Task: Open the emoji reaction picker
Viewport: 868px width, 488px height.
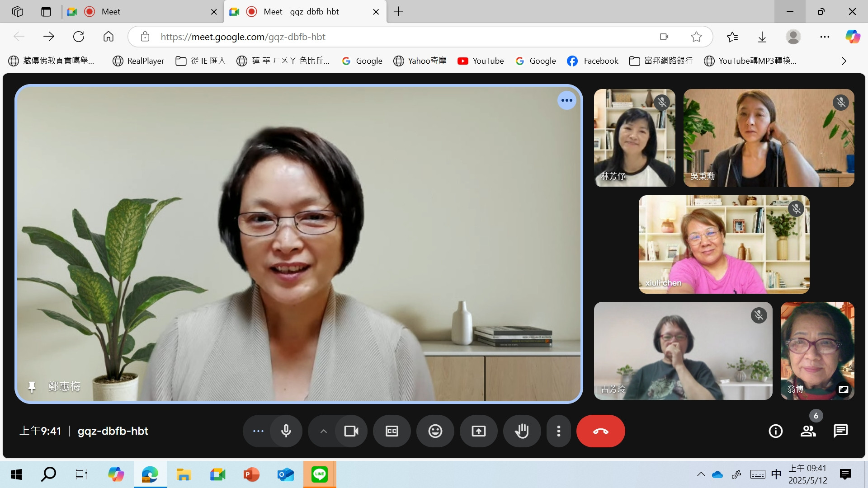Action: pyautogui.click(x=435, y=431)
